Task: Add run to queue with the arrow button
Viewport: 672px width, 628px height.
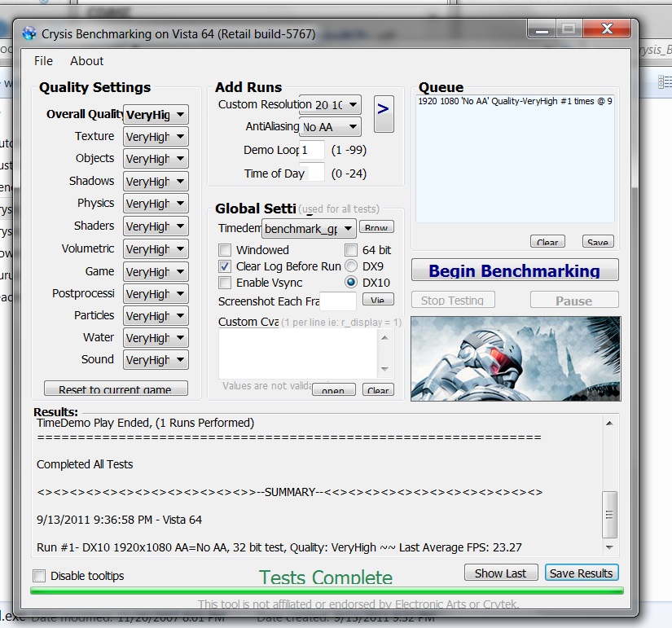Action: point(384,113)
